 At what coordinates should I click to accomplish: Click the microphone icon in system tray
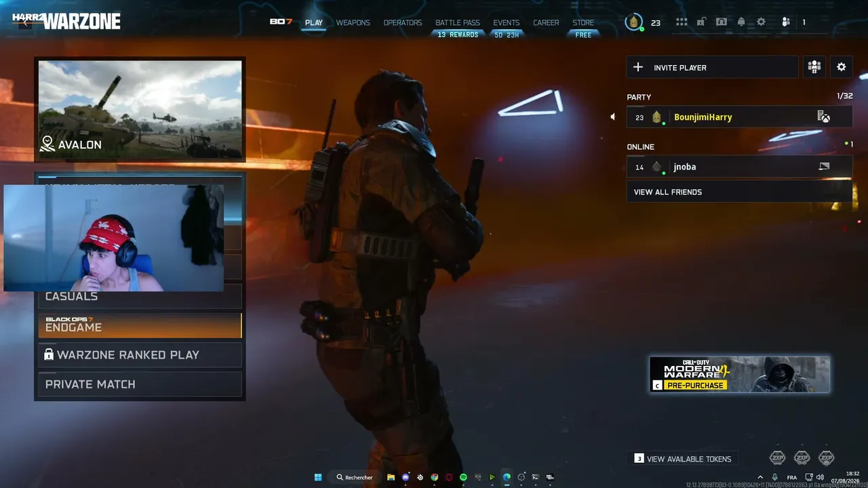point(774,477)
